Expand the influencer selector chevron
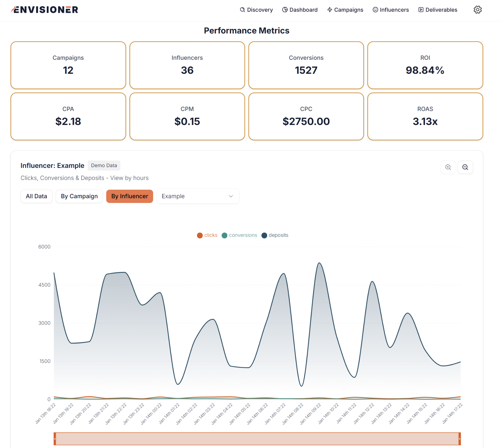Screen dimensions: 502x448 (x=230, y=196)
